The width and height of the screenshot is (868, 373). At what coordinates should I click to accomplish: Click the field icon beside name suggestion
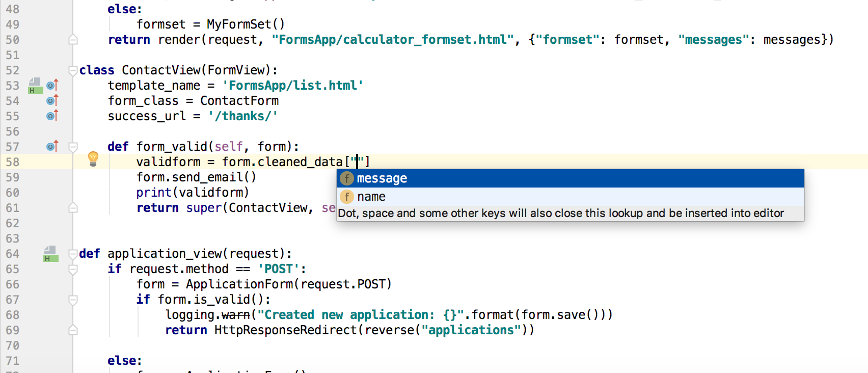click(x=347, y=197)
